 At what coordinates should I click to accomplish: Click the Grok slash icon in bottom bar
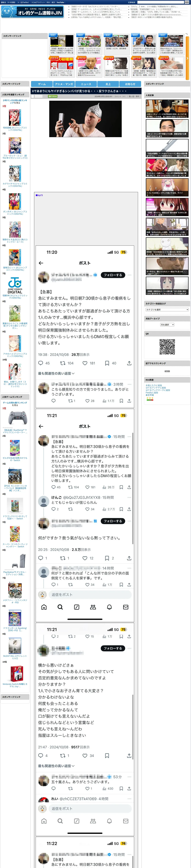(77, 607)
